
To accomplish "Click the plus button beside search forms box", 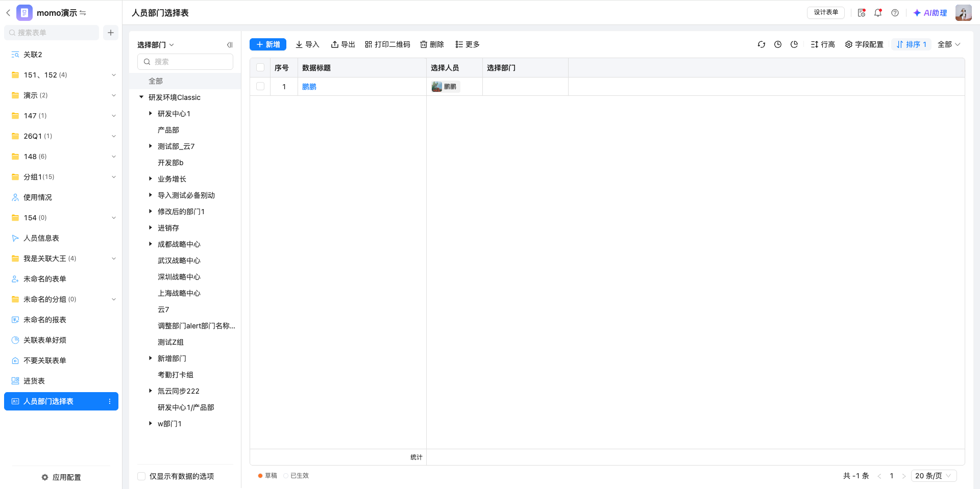I will (x=111, y=33).
